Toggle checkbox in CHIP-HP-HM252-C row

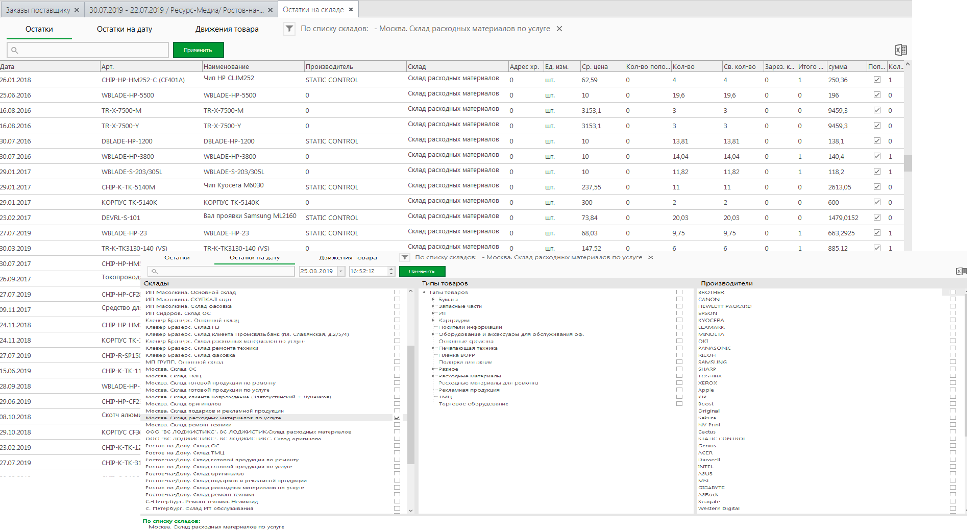877,80
